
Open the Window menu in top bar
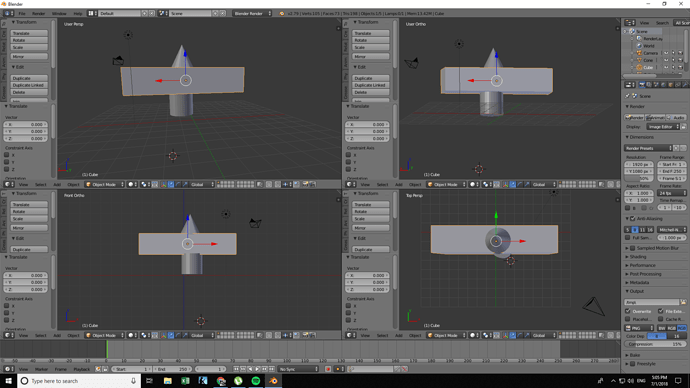[x=59, y=14]
